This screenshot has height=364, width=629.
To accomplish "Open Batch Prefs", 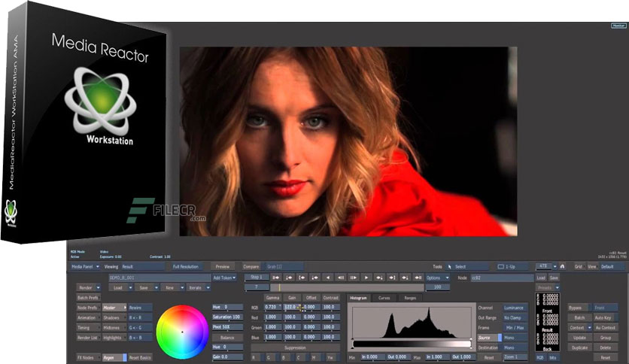I will click(x=88, y=298).
